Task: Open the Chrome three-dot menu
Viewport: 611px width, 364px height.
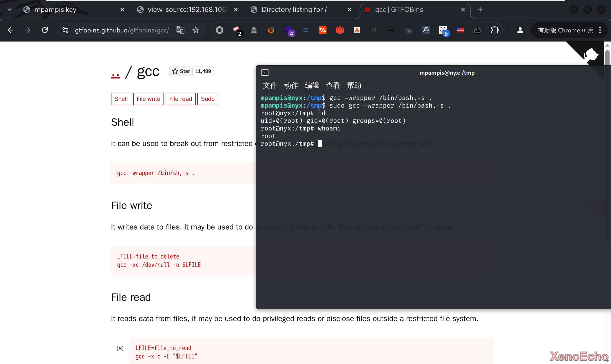Action: tap(600, 30)
